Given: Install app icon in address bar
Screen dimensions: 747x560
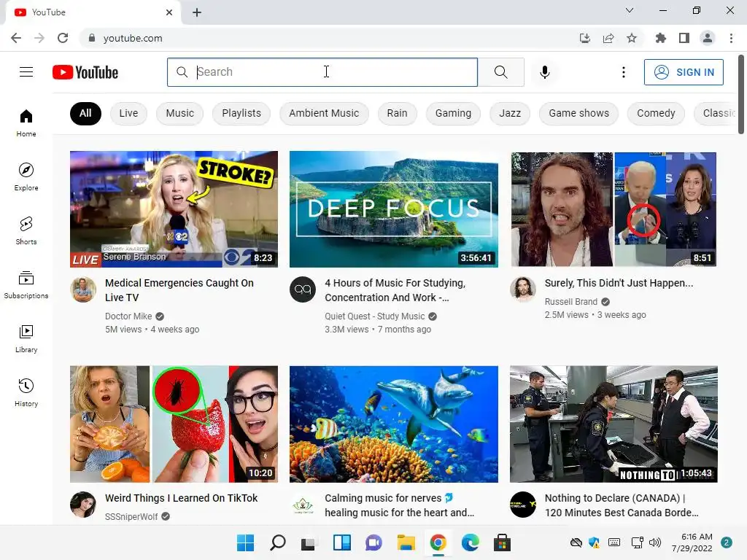Looking at the screenshot, I should pyautogui.click(x=584, y=38).
